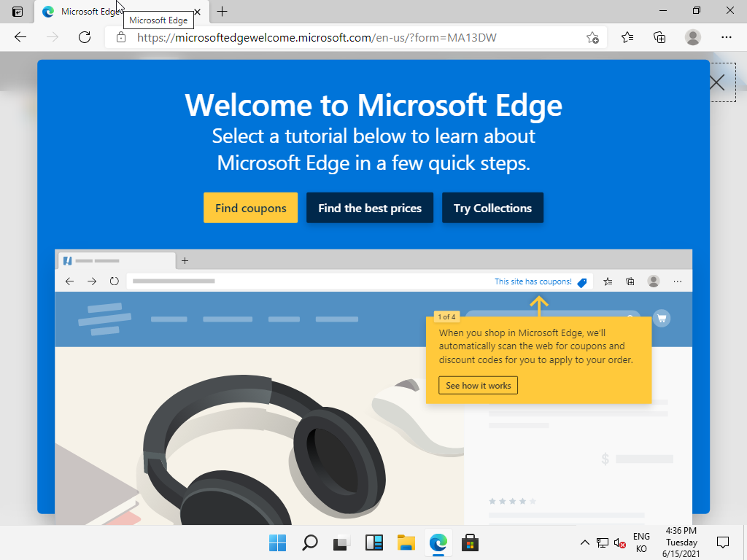Open the notification center icon
This screenshot has width=747, height=560.
click(x=723, y=542)
